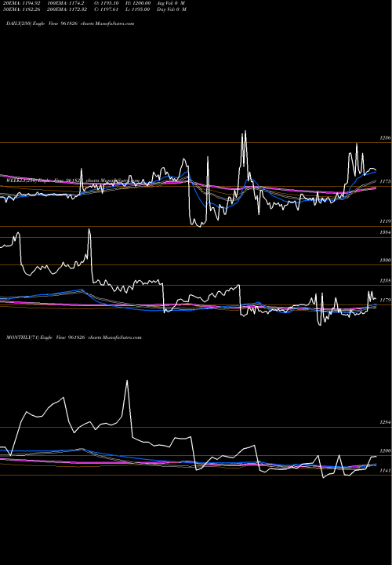
Task: Click the 1179 price label on weekly chart
Action: click(x=385, y=300)
